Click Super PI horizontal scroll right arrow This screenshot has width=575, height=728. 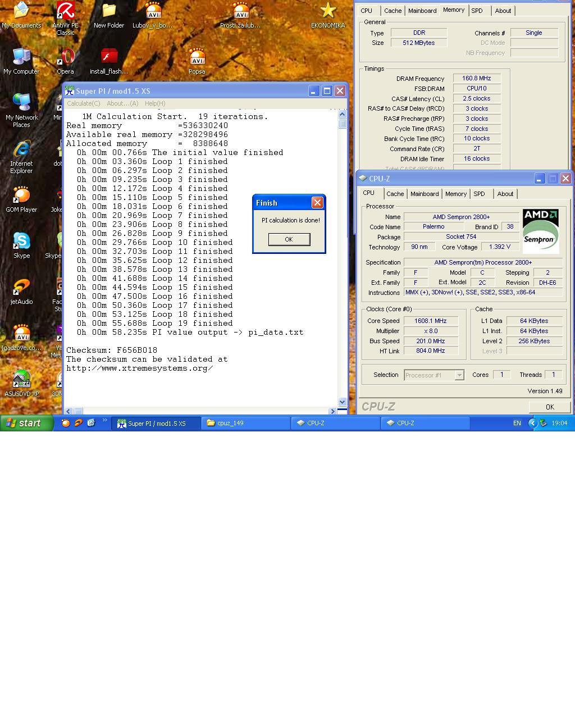333,411
